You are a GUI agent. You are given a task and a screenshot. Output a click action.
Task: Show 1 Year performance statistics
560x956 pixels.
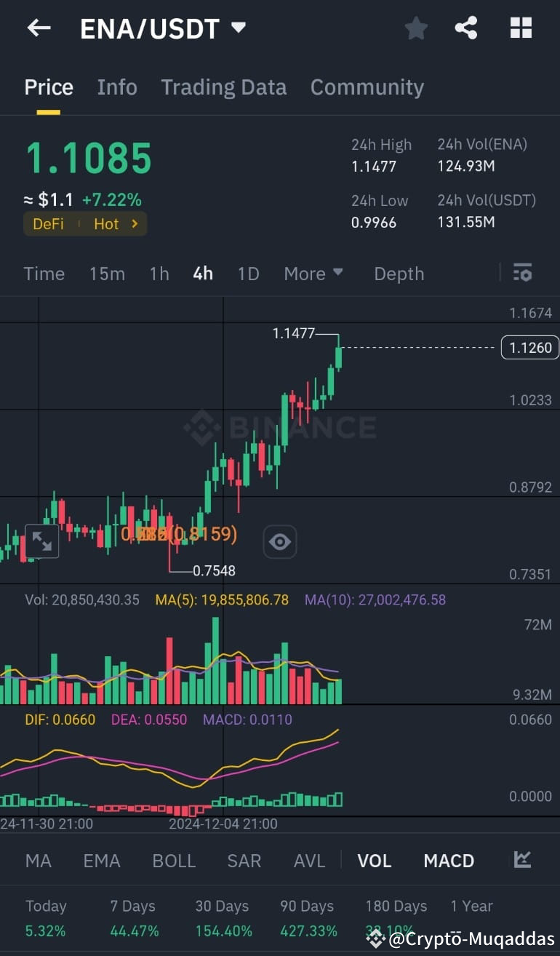[x=471, y=906]
